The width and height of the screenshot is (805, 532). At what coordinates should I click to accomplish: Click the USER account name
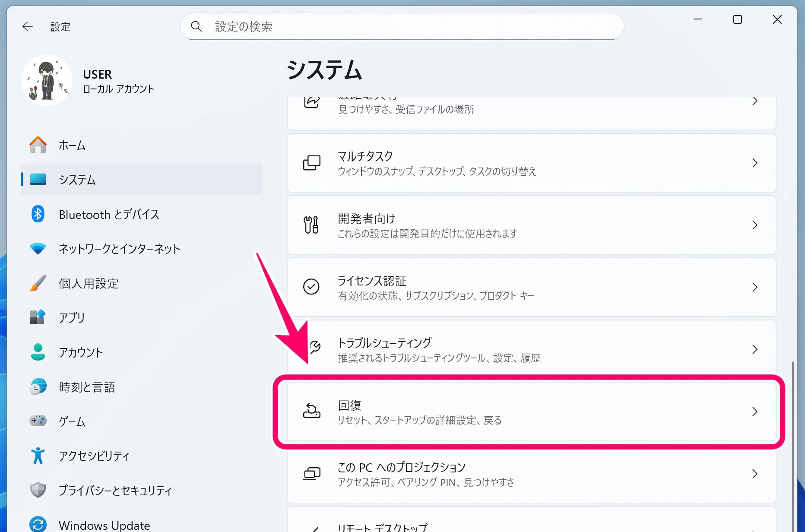point(97,74)
